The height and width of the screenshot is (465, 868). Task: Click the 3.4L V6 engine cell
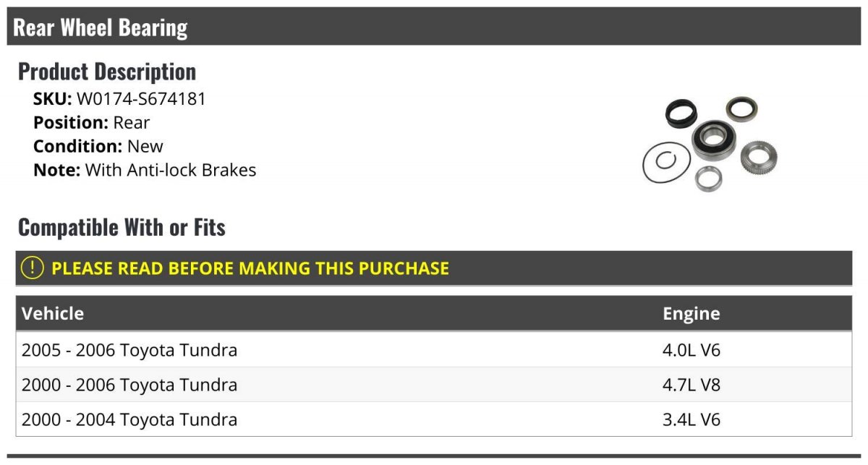pyautogui.click(x=692, y=420)
